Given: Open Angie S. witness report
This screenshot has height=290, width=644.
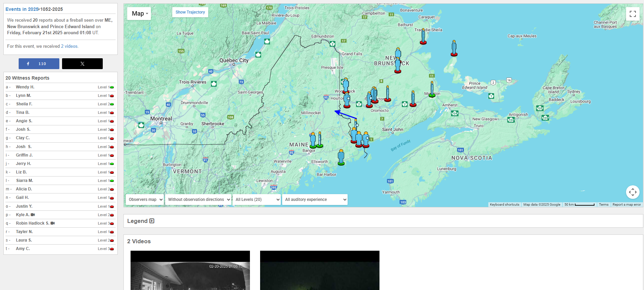Looking at the screenshot, I should click(24, 121).
